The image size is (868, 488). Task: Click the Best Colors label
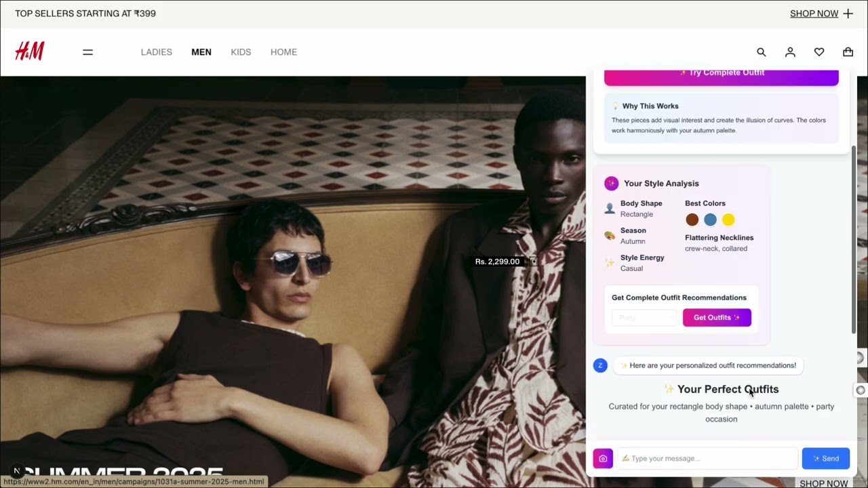[x=705, y=203]
